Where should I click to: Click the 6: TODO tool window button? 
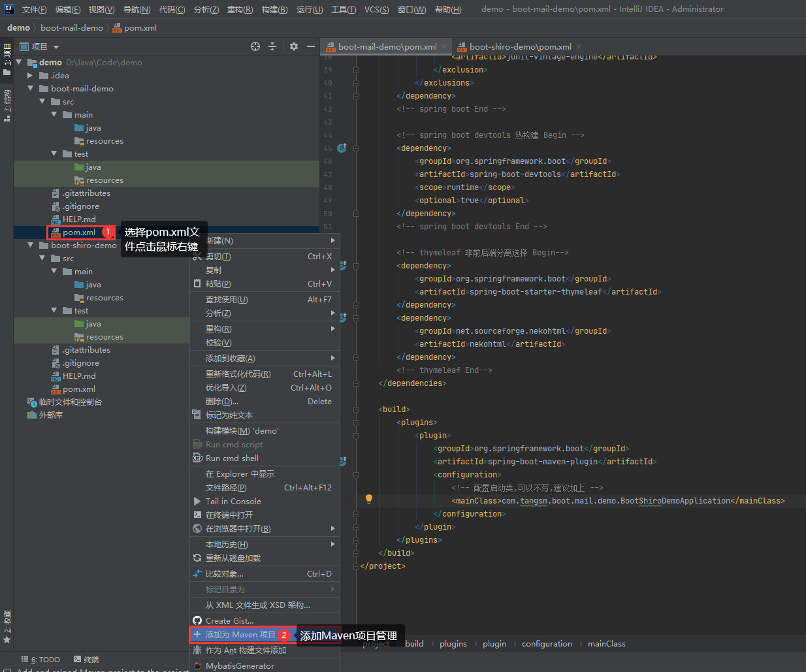point(40,660)
